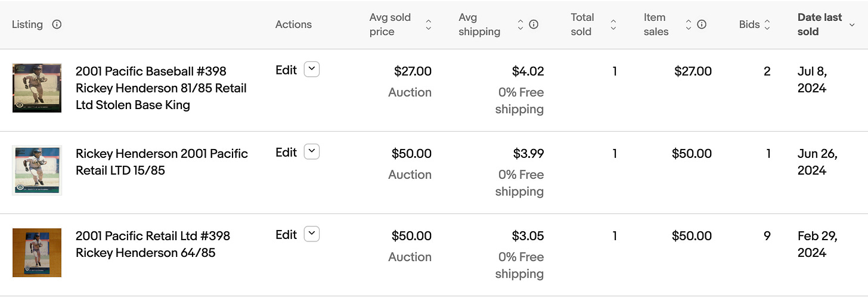Toggle Date last sold sort order
868x298 pixels.
tap(852, 24)
